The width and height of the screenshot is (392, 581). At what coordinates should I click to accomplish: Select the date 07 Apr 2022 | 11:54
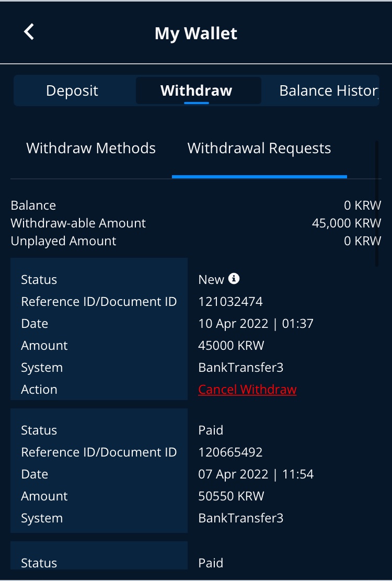point(256,474)
